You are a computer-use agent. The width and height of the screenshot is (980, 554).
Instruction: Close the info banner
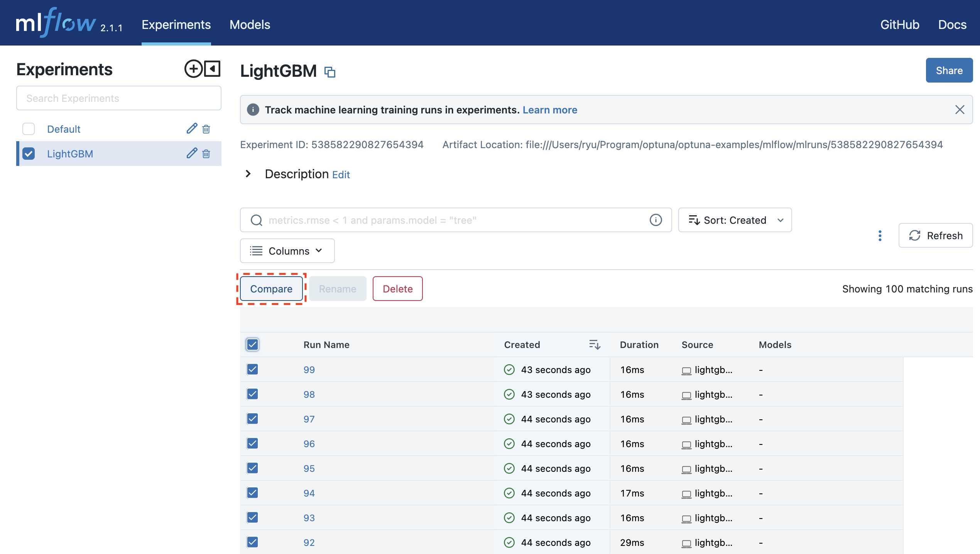tap(960, 110)
